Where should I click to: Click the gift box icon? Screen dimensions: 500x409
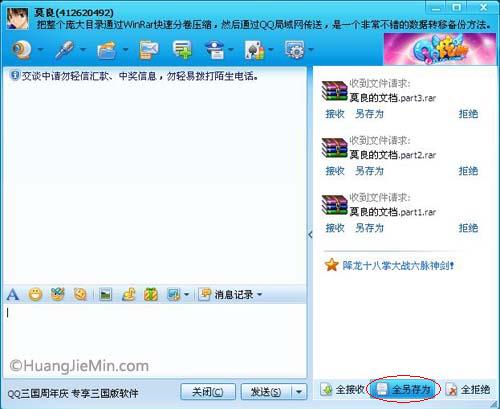click(151, 295)
